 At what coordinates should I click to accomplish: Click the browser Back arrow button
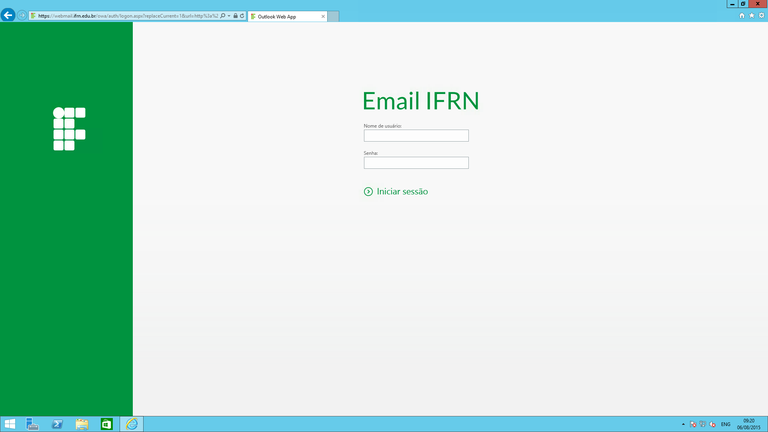click(x=8, y=15)
